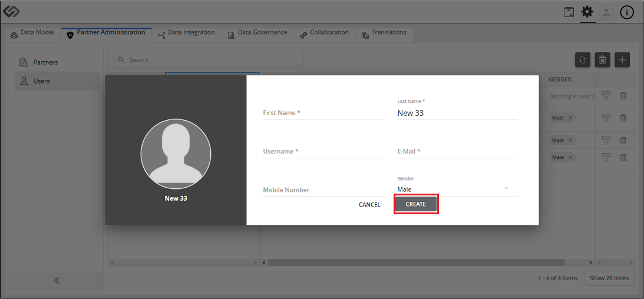Open the Show 20 Items page size selector
644x299 pixels.
(609, 278)
